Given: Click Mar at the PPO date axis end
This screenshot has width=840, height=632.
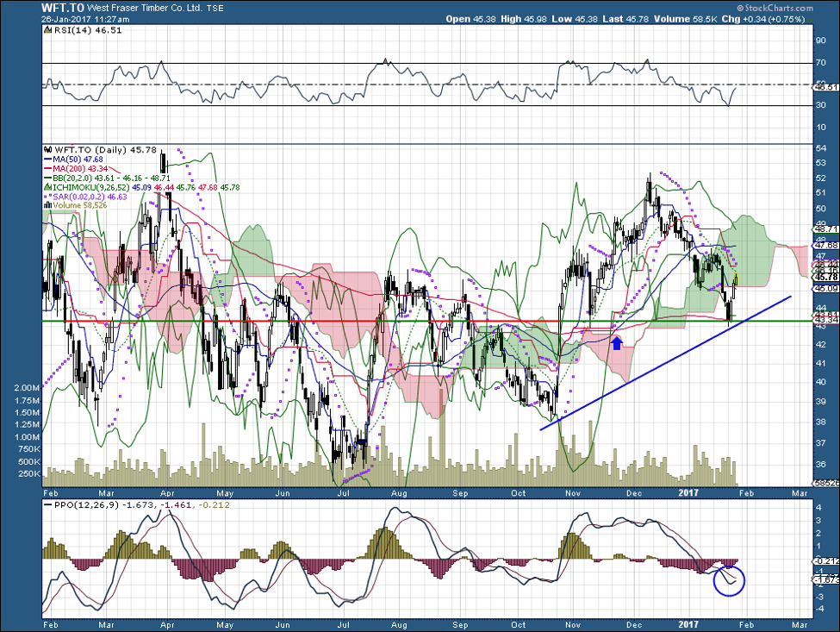Looking at the screenshot, I should click(x=800, y=624).
